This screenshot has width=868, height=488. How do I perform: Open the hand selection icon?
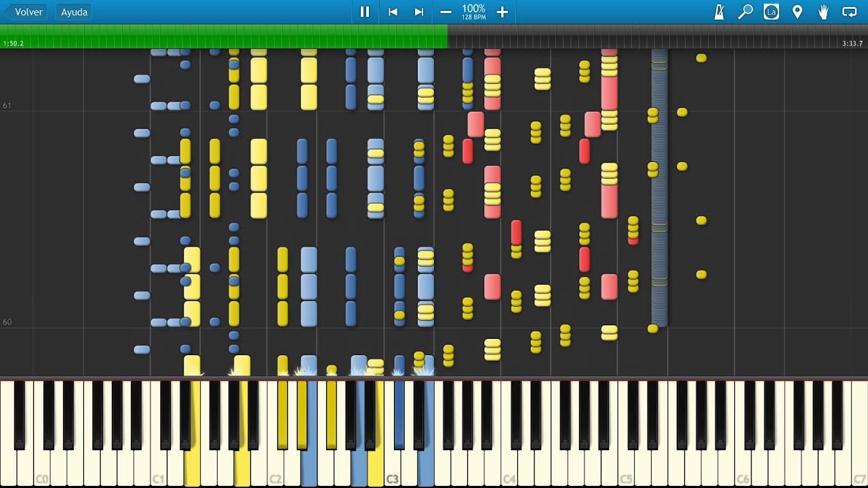click(823, 12)
